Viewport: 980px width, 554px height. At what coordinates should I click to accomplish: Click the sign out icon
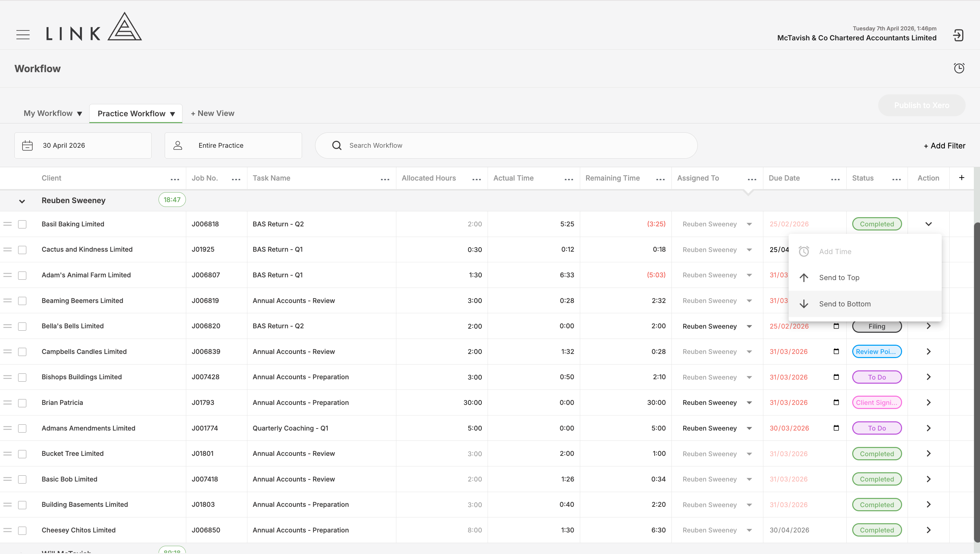(x=958, y=36)
